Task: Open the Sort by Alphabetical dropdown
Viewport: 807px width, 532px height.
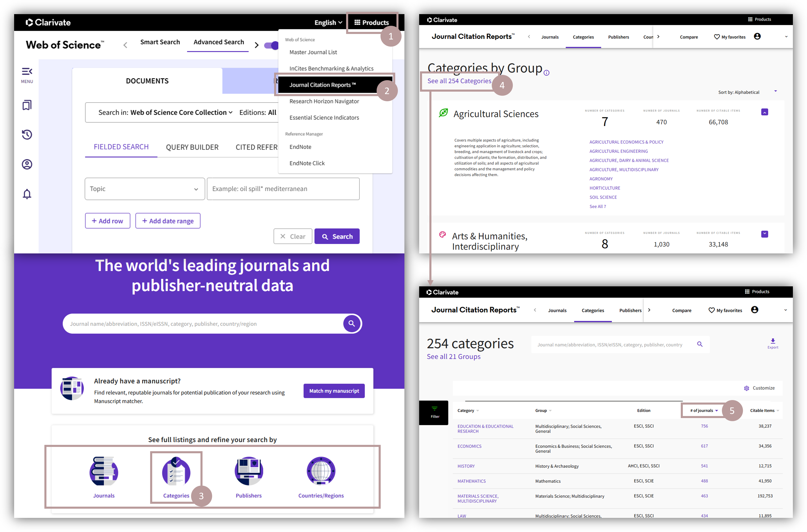Action: click(x=748, y=92)
